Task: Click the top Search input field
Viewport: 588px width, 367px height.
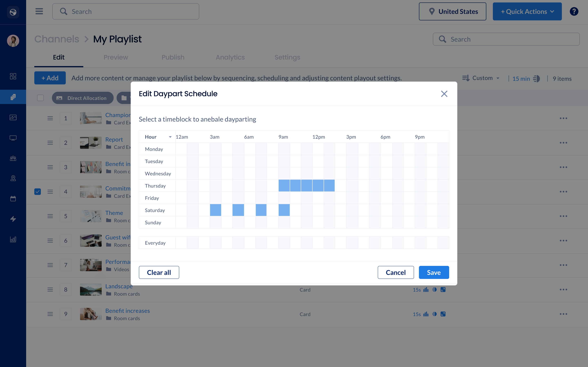Action: tap(126, 11)
